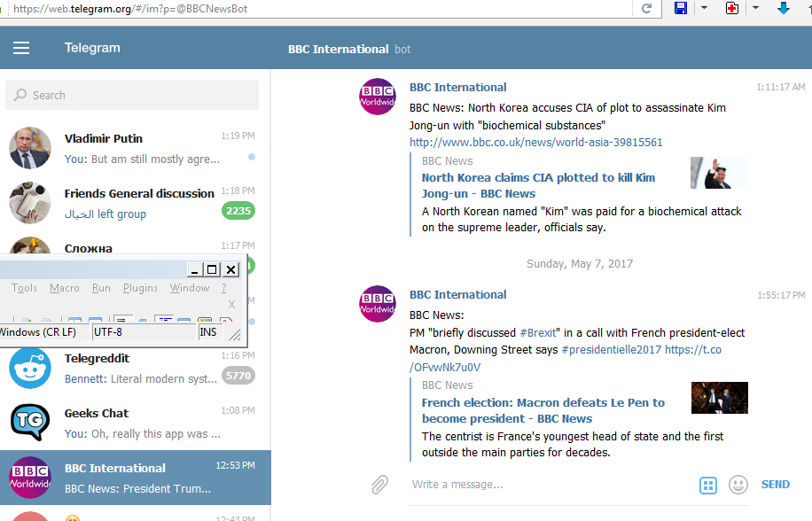Click BBC International sender name at 1:11:17 AM

[457, 88]
